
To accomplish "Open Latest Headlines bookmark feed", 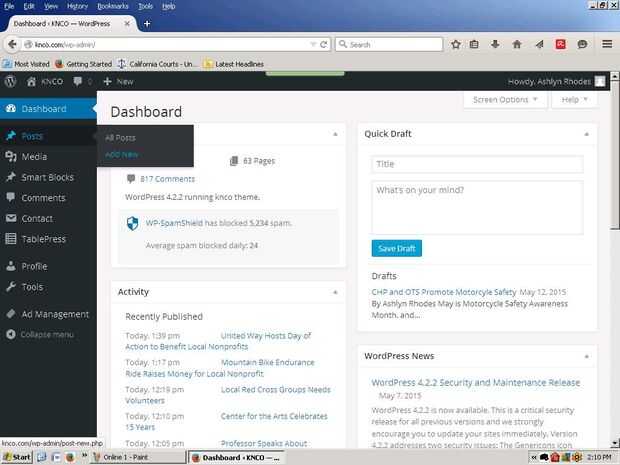I will coord(234,64).
